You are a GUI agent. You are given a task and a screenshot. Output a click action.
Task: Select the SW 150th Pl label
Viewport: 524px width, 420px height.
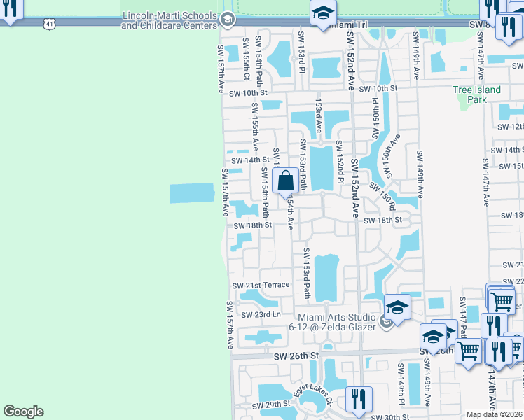click(x=375, y=118)
